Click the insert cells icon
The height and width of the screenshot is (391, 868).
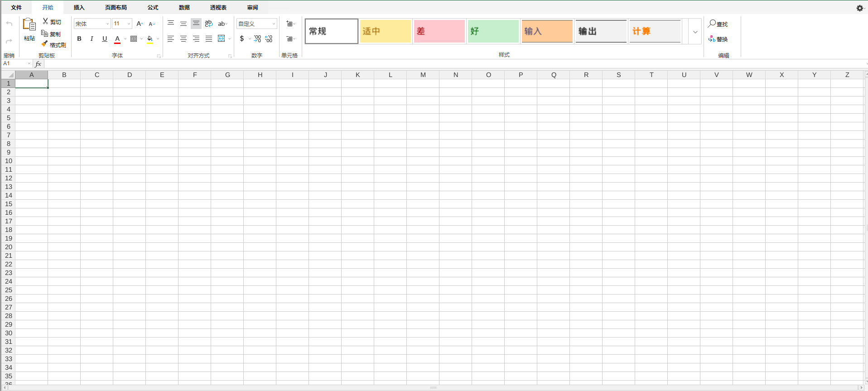point(290,24)
